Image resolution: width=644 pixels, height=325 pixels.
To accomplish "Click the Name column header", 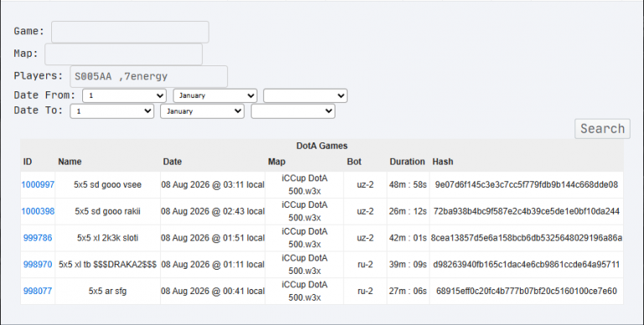I will click(70, 162).
